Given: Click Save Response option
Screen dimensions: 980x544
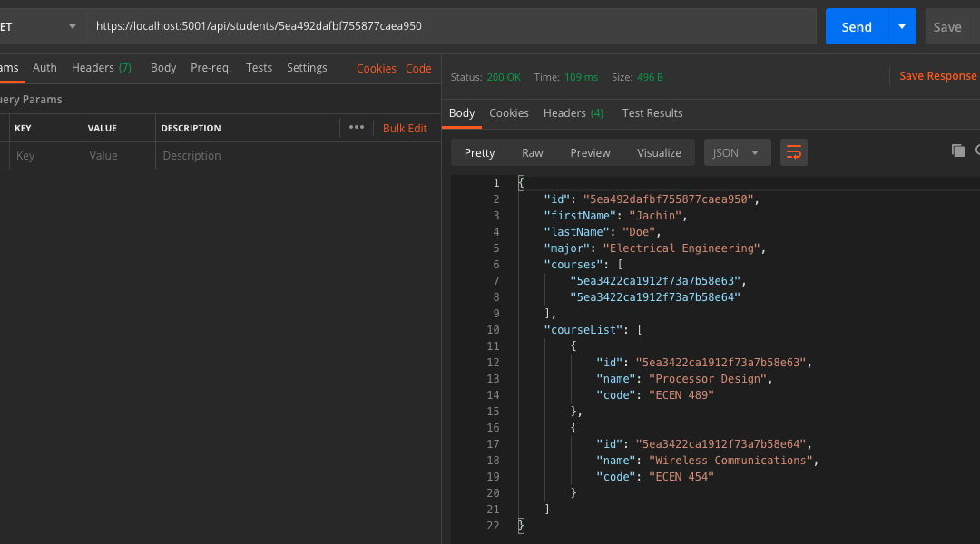Looking at the screenshot, I should pos(937,76).
